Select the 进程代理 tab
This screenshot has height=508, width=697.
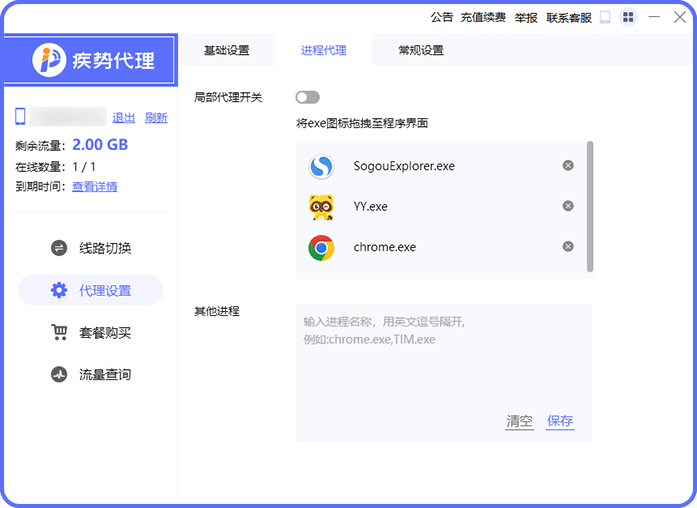(323, 50)
